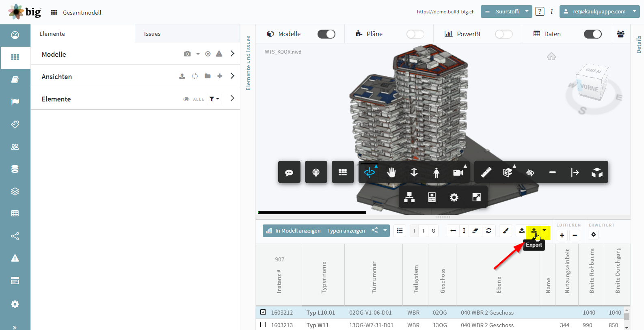
Task: Click the Elemente und Issues vertical tab
Action: 248,63
